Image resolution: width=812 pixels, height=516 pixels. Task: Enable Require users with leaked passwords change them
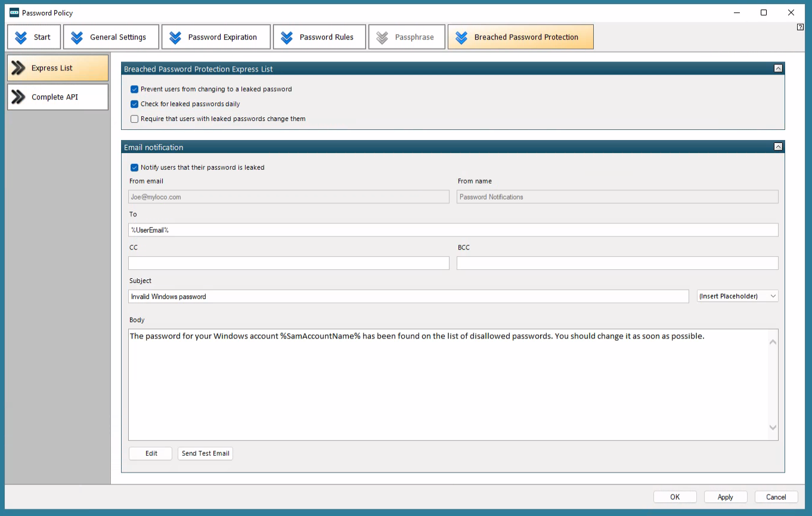(134, 119)
